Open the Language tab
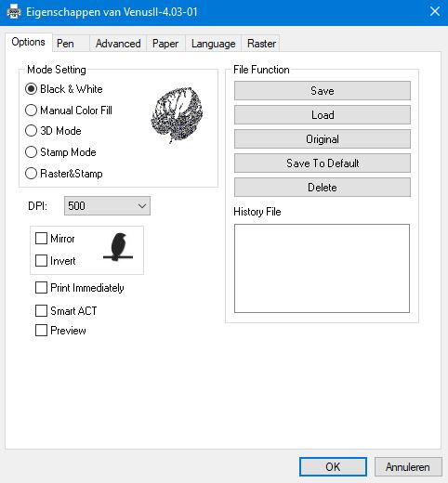The width and height of the screenshot is (448, 483). coord(213,44)
